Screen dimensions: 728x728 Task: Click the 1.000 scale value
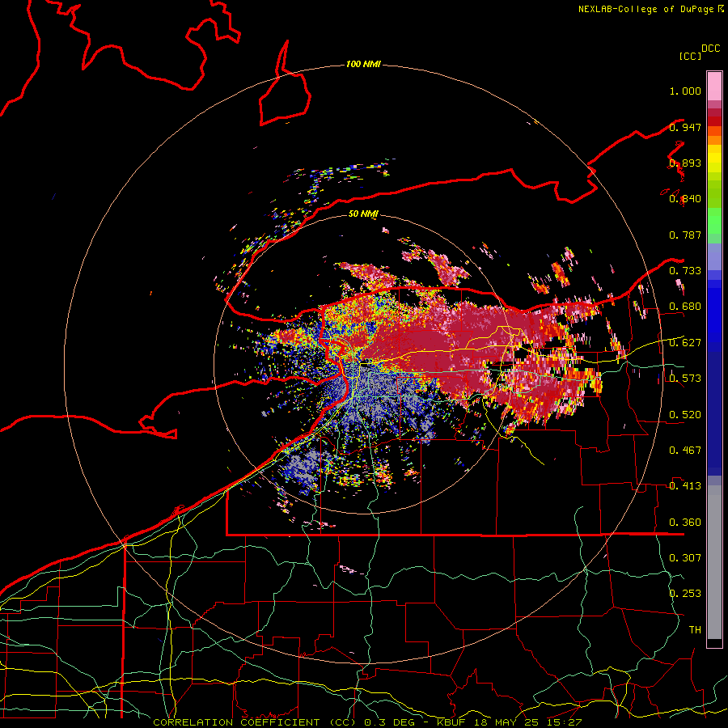685,91
